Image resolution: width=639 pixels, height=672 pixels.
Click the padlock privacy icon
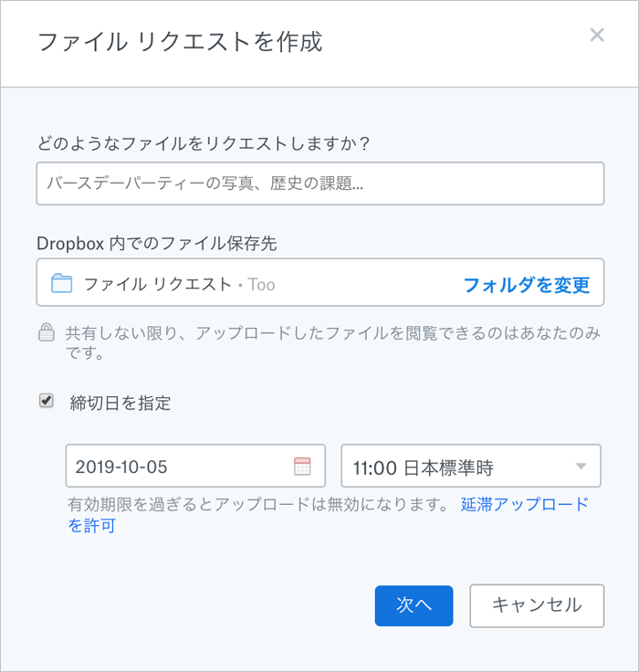point(46,332)
